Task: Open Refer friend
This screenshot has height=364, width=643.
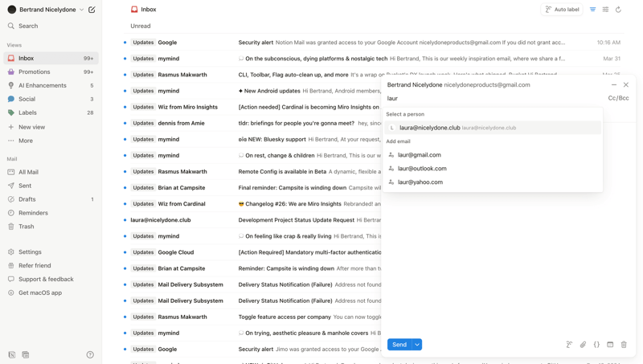Action: click(51, 265)
